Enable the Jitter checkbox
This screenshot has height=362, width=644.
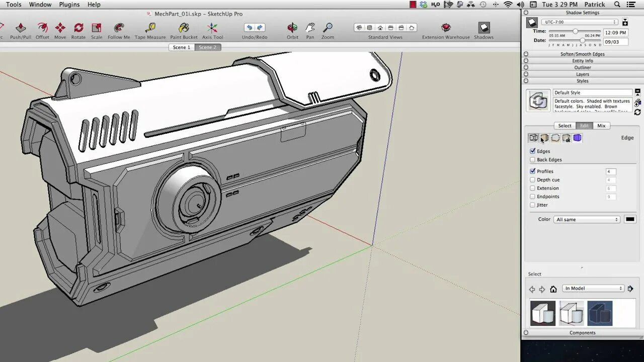[533, 205]
